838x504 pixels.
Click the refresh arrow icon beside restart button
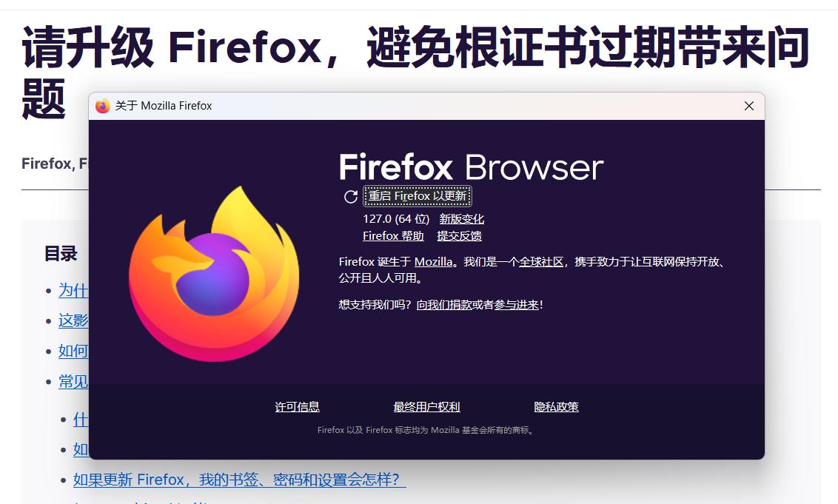pyautogui.click(x=351, y=197)
